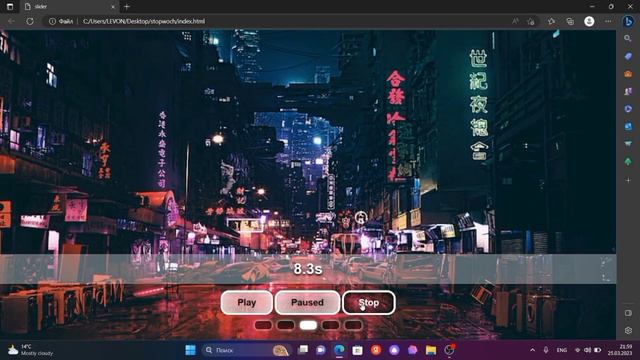Open the Collections icon
Image resolution: width=640 pixels, height=360 pixels.
[x=570, y=21]
